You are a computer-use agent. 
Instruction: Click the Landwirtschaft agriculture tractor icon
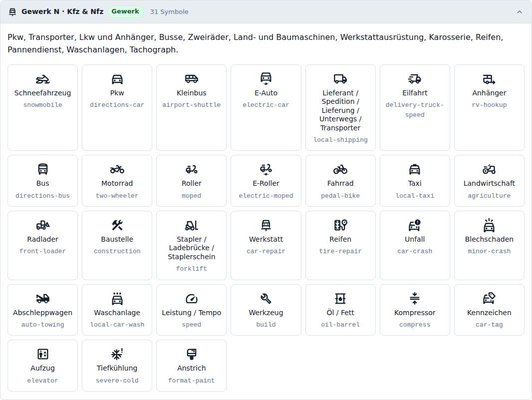pyautogui.click(x=489, y=169)
